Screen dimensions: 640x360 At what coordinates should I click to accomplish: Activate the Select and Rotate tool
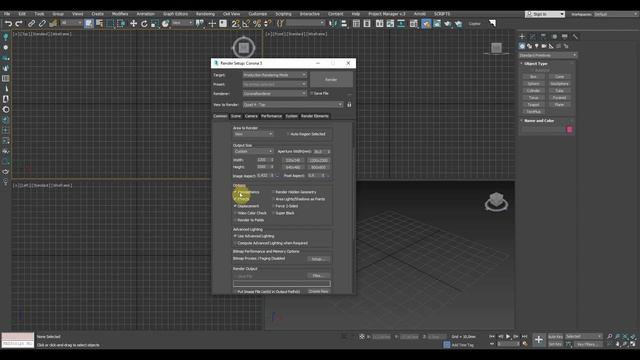pos(144,24)
